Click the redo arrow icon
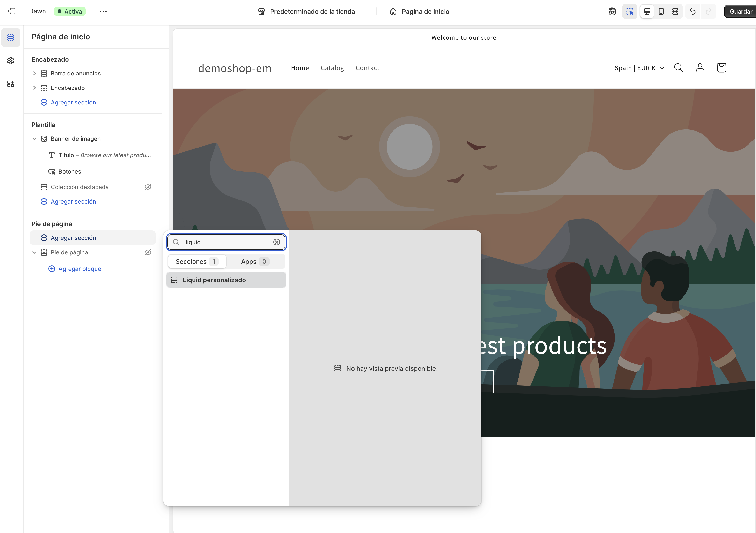The width and height of the screenshot is (756, 533). (708, 12)
